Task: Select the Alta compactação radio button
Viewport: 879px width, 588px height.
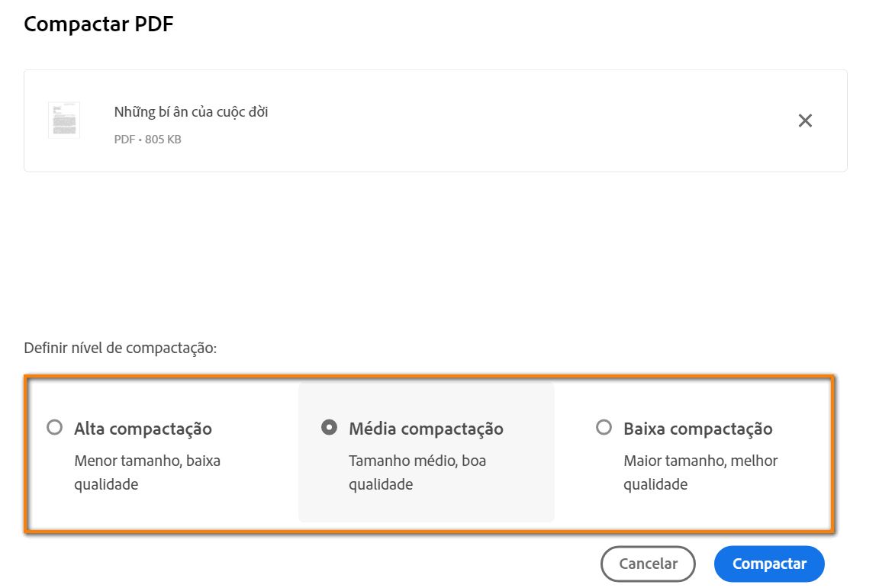Action: (54, 428)
